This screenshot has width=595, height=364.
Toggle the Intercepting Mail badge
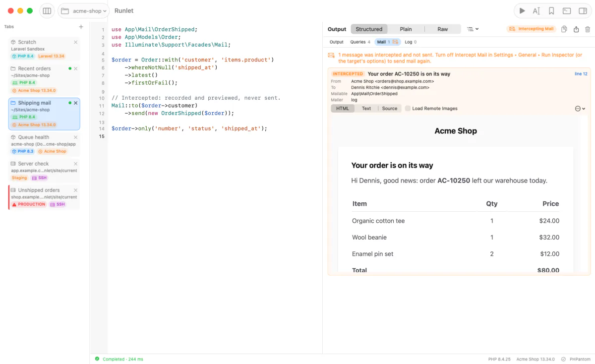click(x=532, y=29)
